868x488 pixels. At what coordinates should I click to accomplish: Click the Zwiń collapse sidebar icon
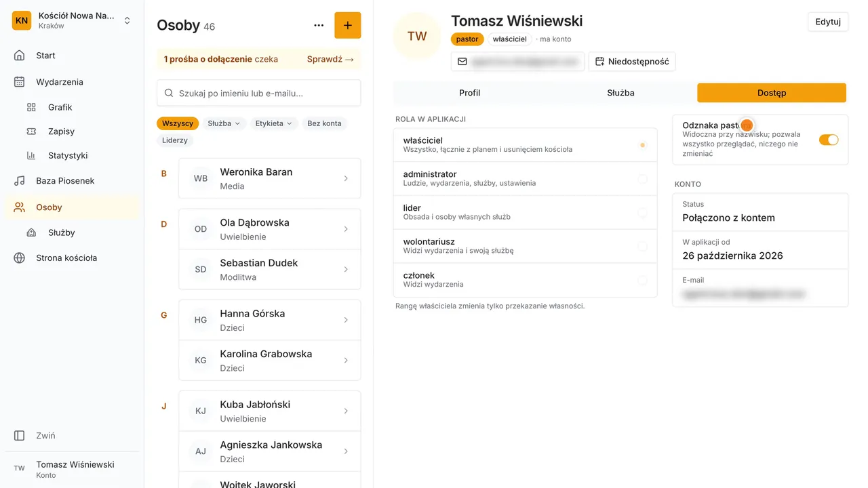(20, 436)
